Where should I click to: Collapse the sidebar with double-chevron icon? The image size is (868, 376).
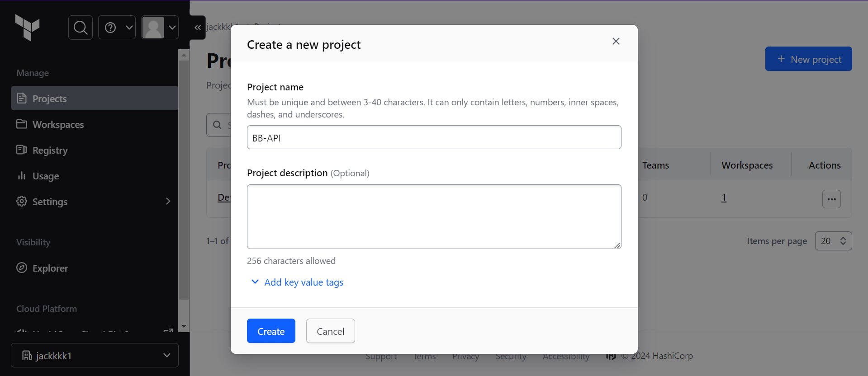click(x=198, y=28)
